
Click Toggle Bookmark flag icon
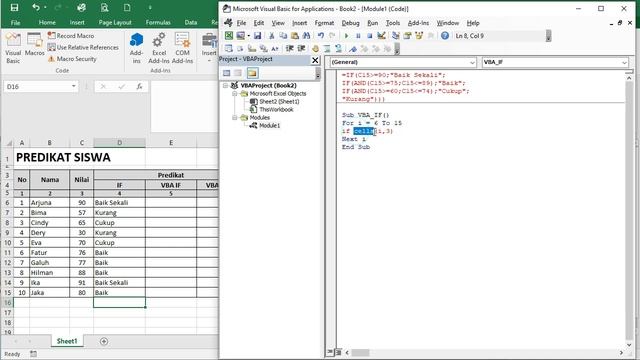pyautogui.click(x=353, y=49)
